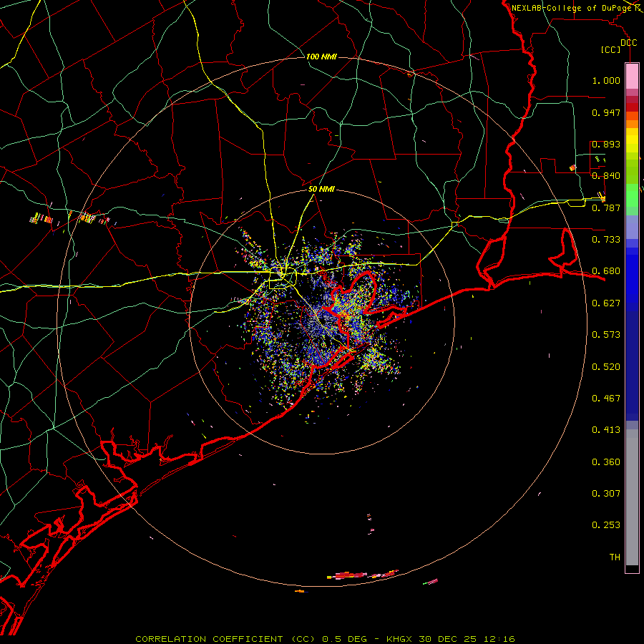Click the 0.413 scale value

(606, 430)
